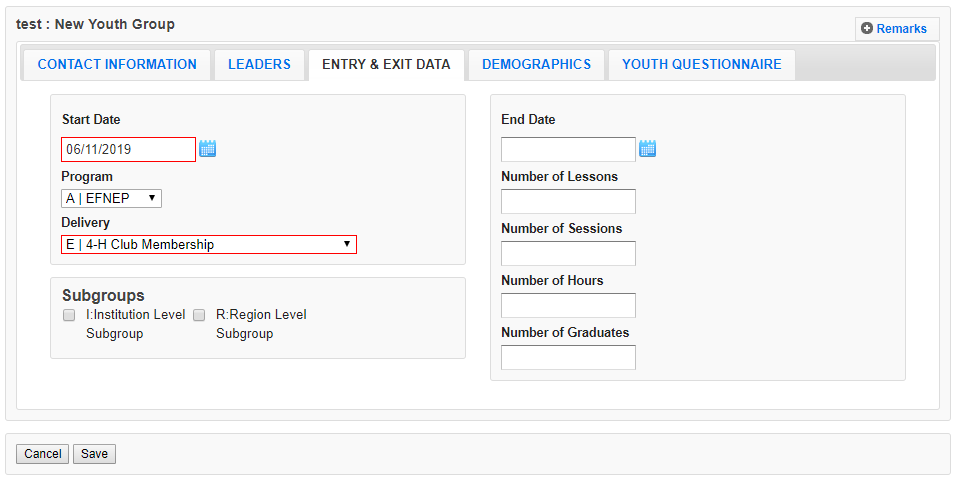Click into the End Date field

tap(568, 149)
